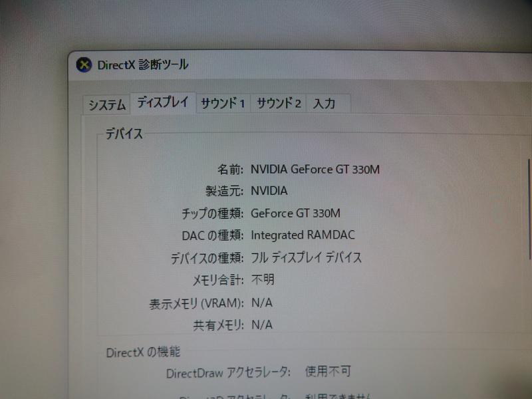The height and width of the screenshot is (399, 532).
Task: Click the 共有メモリ N/A value
Action: pyautogui.click(x=261, y=325)
